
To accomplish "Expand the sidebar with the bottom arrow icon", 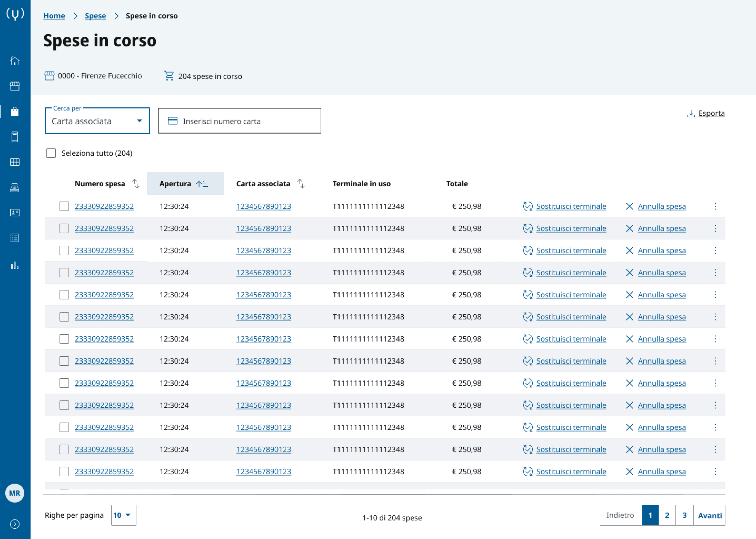I will pyautogui.click(x=15, y=524).
